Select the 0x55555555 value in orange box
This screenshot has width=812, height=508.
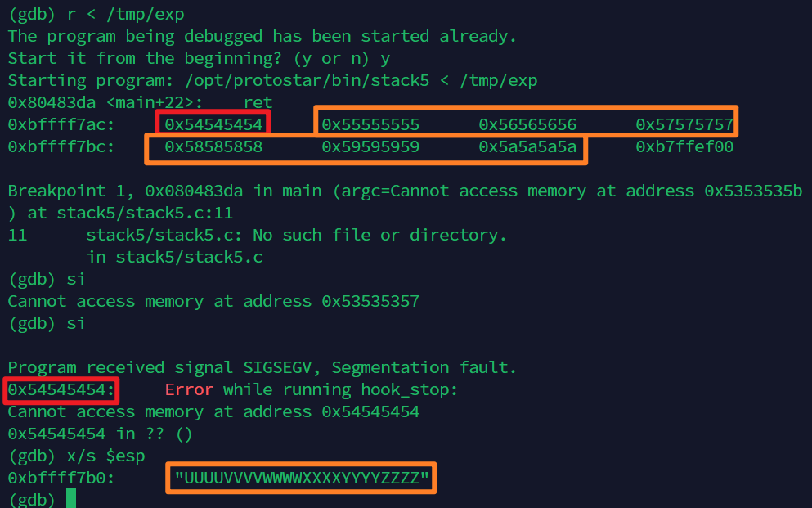(x=370, y=124)
